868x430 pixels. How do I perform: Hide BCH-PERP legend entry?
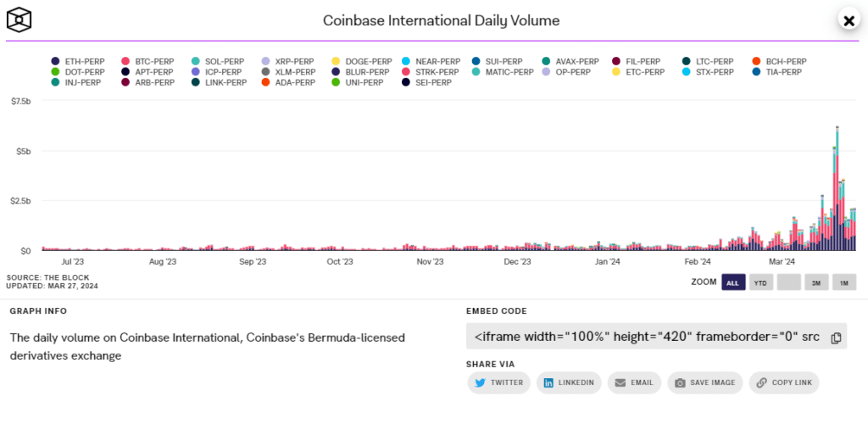click(779, 62)
